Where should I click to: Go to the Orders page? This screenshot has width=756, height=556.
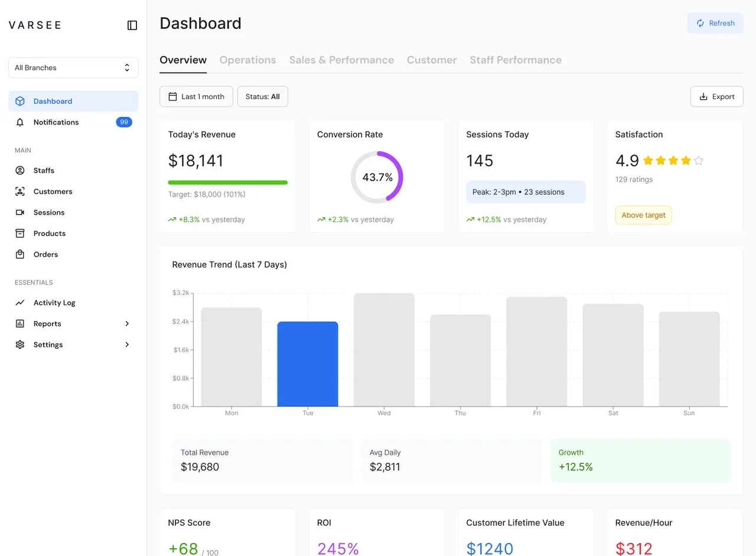coord(73,254)
